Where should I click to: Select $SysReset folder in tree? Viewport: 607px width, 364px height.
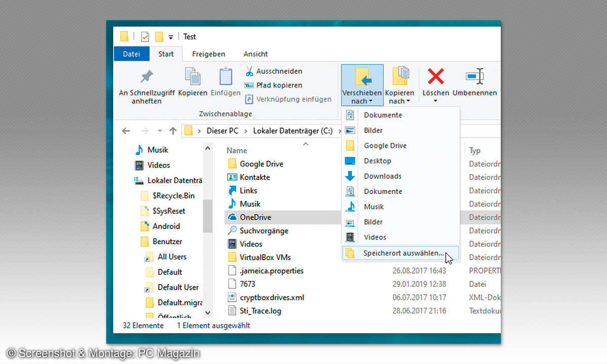[x=163, y=211]
